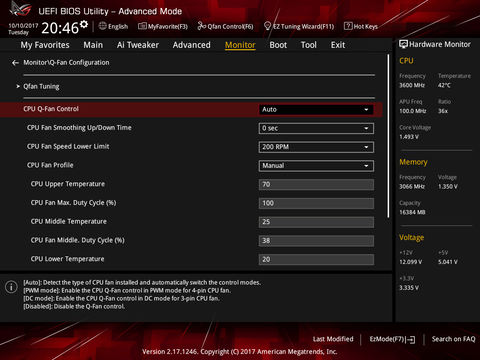
Task: Click the 36x ratio value
Action: (443, 111)
